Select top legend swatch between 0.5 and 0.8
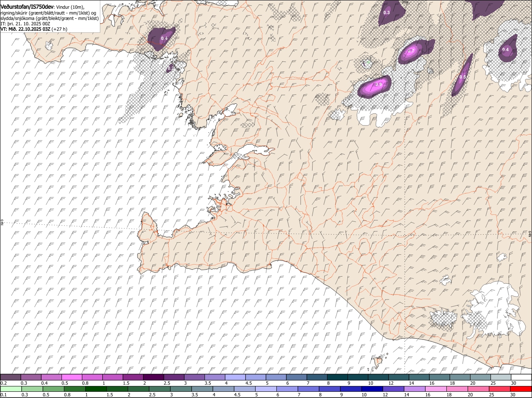 [72, 377]
